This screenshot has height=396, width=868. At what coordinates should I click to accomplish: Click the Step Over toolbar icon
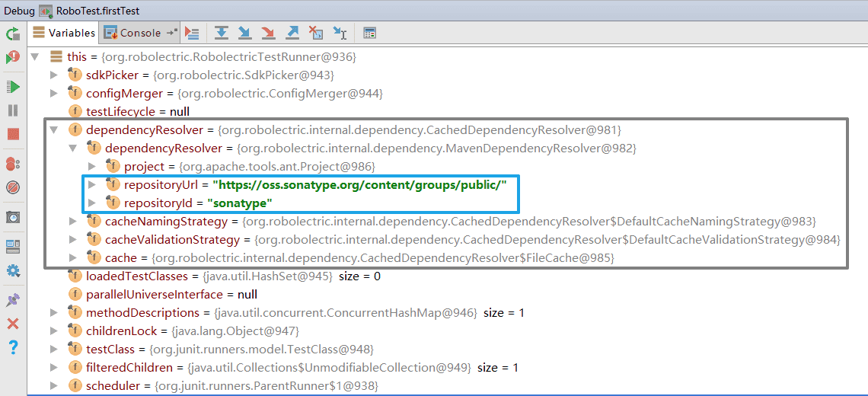(x=222, y=34)
